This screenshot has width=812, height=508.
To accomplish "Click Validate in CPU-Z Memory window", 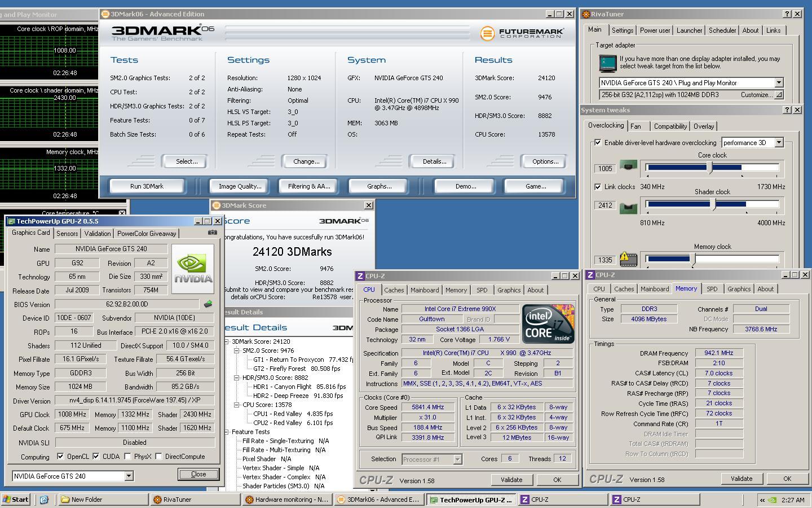I will pyautogui.click(x=742, y=479).
